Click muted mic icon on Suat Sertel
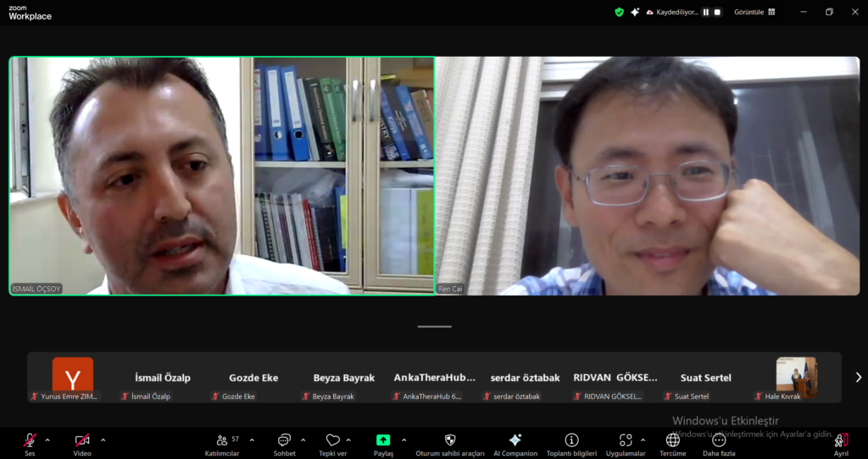Screen dimensions: 868x459 (x=668, y=396)
